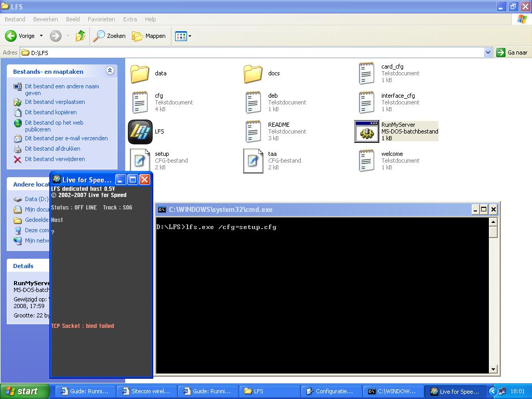532x399 pixels.
Task: Open the forward history dropdown arrow
Action: pos(68,36)
